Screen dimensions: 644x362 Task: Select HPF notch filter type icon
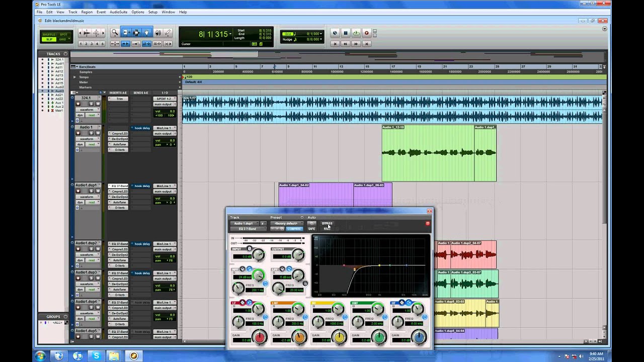click(x=242, y=268)
